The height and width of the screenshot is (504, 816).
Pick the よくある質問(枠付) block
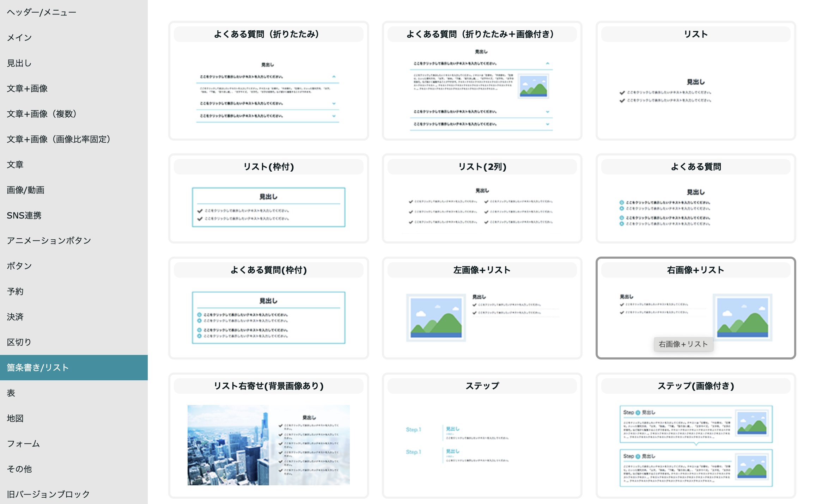tap(268, 308)
